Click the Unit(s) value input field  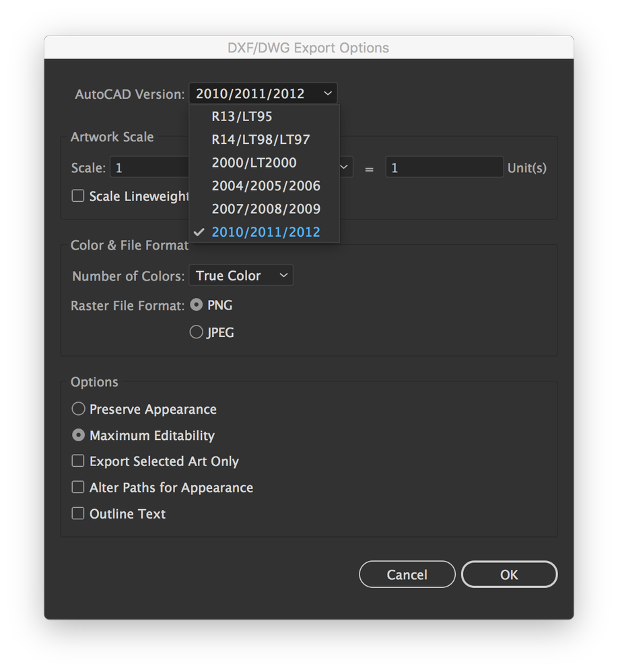coord(444,167)
